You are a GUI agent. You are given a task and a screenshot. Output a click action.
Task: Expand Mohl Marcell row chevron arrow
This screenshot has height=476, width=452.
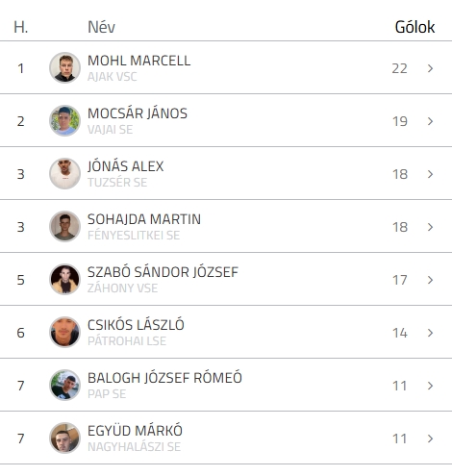click(430, 68)
